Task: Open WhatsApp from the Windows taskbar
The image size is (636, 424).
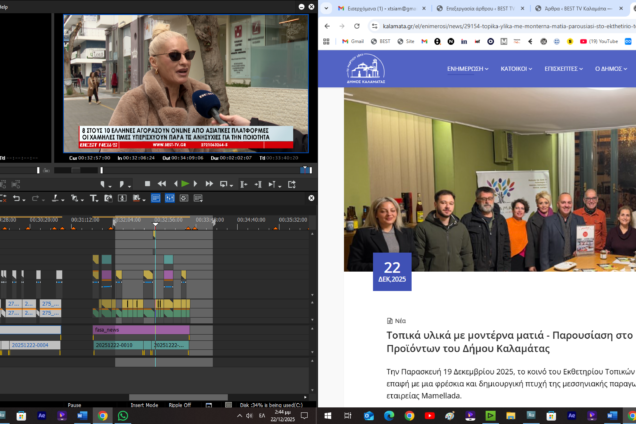Action: [123, 415]
